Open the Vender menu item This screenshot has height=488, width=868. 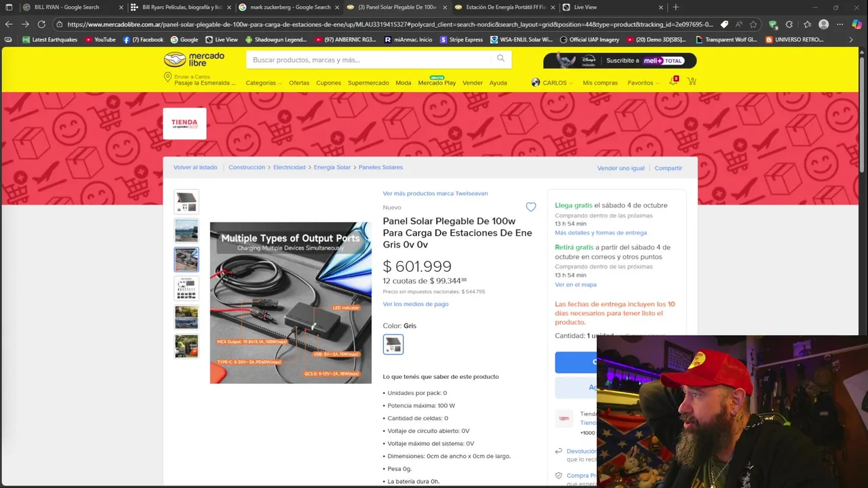tap(473, 83)
